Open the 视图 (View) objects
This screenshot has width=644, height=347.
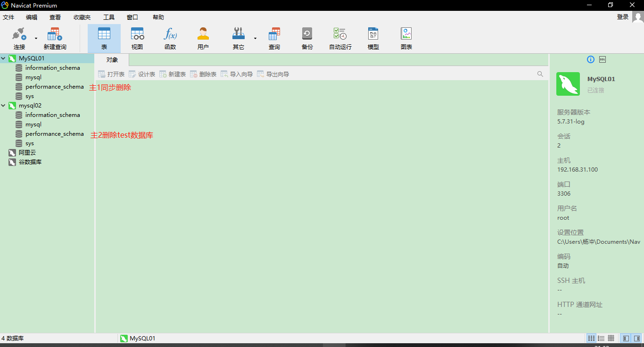[x=137, y=38]
